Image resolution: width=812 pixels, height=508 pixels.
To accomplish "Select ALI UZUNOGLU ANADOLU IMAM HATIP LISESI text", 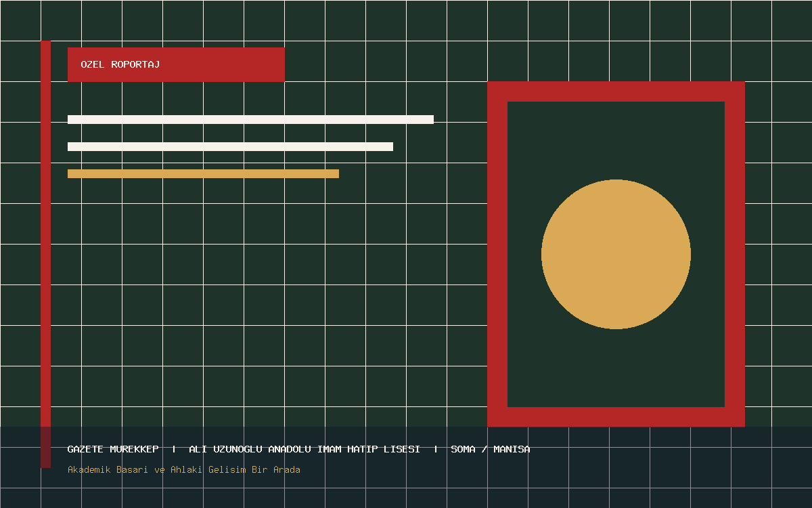I will [304, 449].
